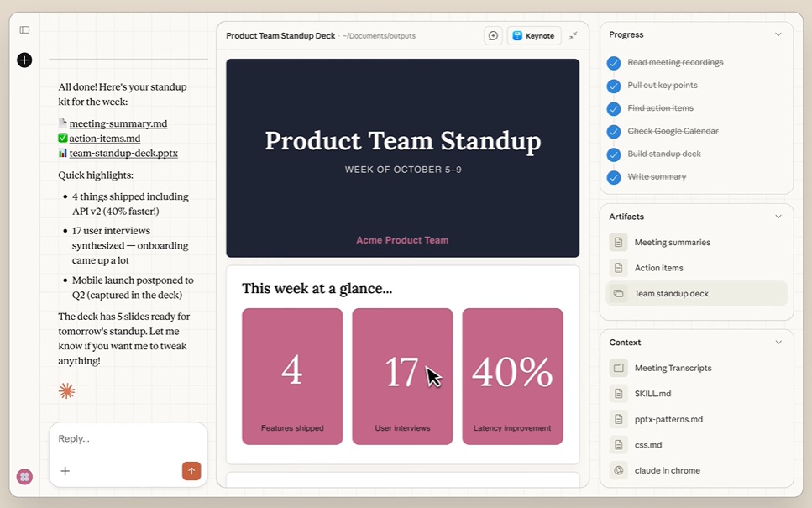Toggle the sidebar panel icon
This screenshot has height=508, width=812.
click(x=24, y=30)
